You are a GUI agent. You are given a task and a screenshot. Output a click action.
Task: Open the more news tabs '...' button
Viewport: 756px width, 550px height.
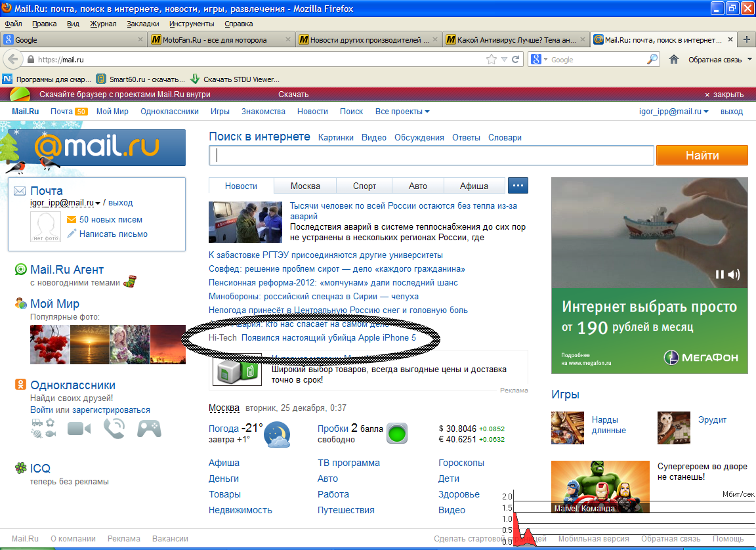(x=518, y=186)
